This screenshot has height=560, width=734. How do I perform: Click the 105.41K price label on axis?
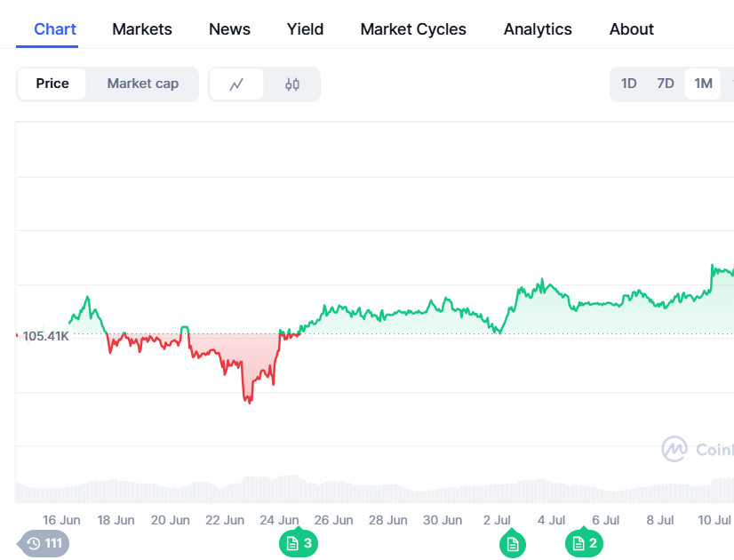click(x=45, y=336)
